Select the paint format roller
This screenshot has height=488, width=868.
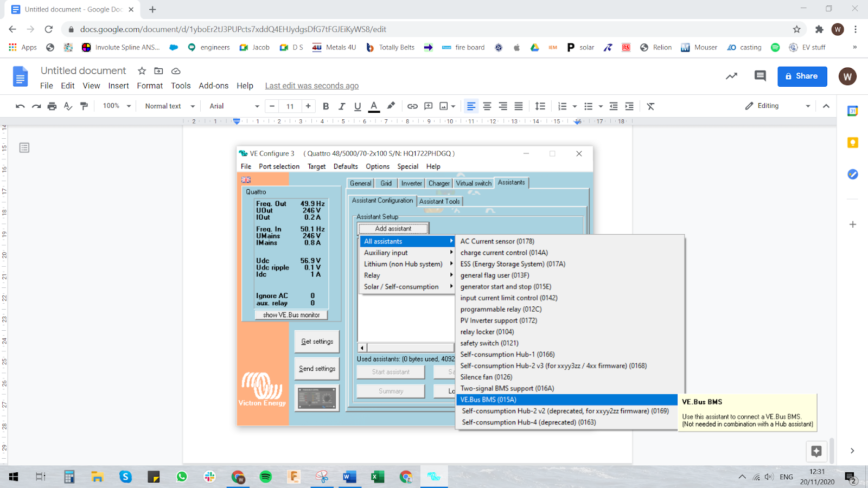(x=84, y=106)
